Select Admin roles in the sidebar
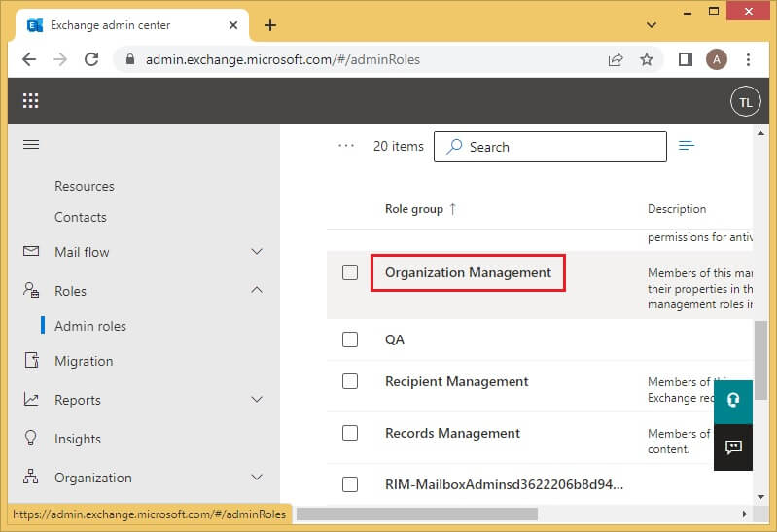Image resolution: width=777 pixels, height=532 pixels. pyautogui.click(x=90, y=326)
